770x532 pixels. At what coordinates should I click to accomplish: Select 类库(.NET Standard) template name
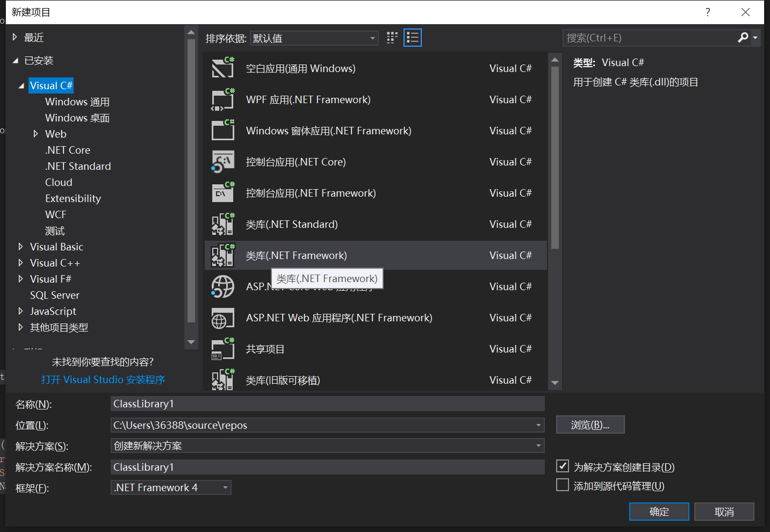(292, 224)
